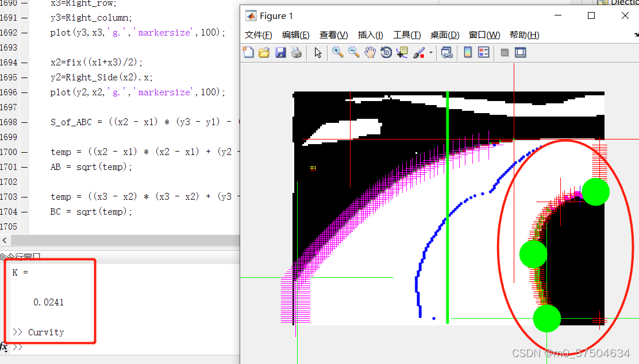
Task: Open the 文件(F) menu
Action: [x=259, y=35]
